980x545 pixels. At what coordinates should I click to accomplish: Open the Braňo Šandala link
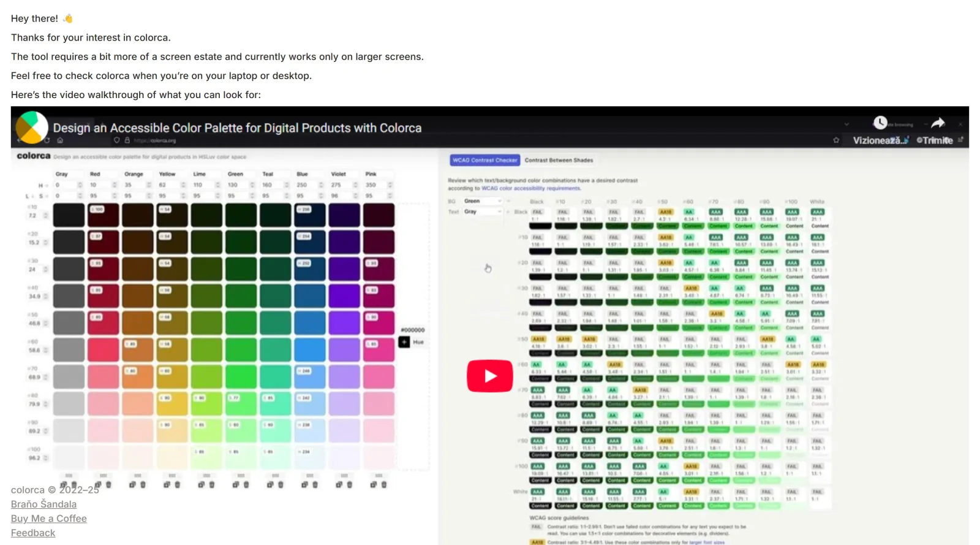[x=43, y=504]
